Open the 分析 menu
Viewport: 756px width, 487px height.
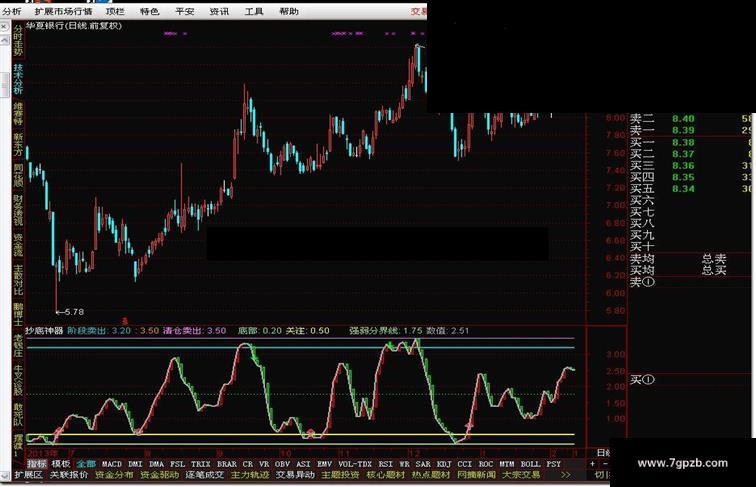pyautogui.click(x=12, y=11)
